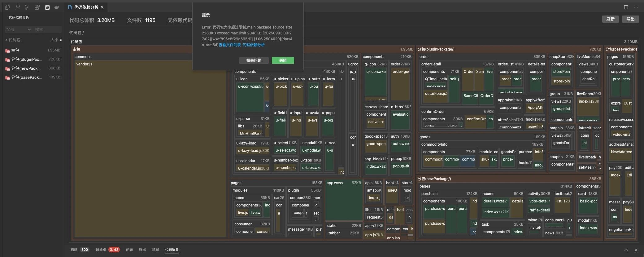644x257 pixels.
Task: Open the more actions ellipsis menu
Action: click(636, 7)
